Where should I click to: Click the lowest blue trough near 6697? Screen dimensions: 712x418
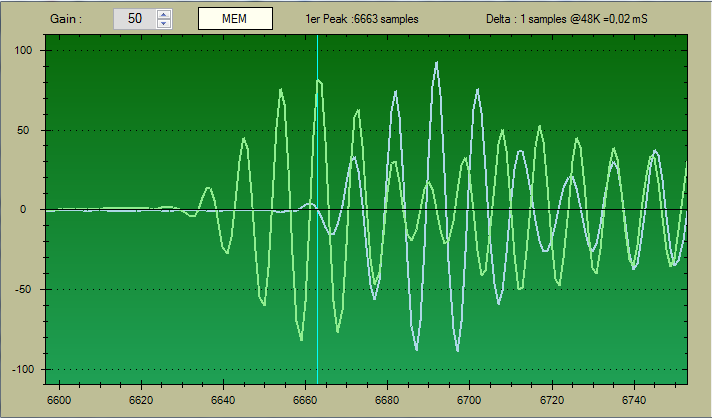(457, 350)
